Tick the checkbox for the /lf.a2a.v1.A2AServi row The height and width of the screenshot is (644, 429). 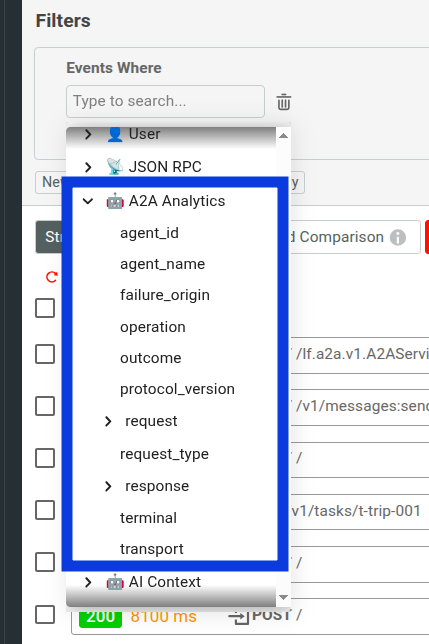tap(45, 354)
